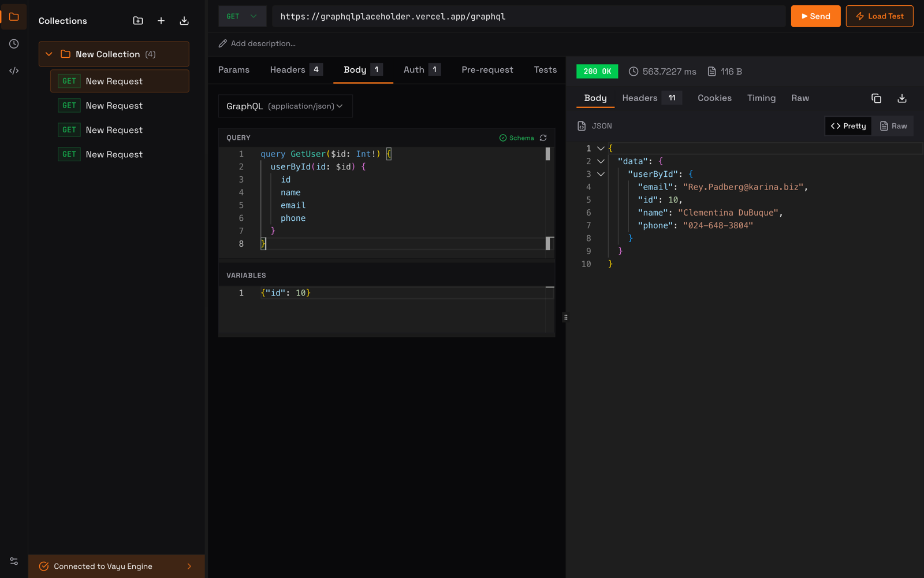Switch to Pretty response view
The image size is (924, 578).
coord(848,126)
